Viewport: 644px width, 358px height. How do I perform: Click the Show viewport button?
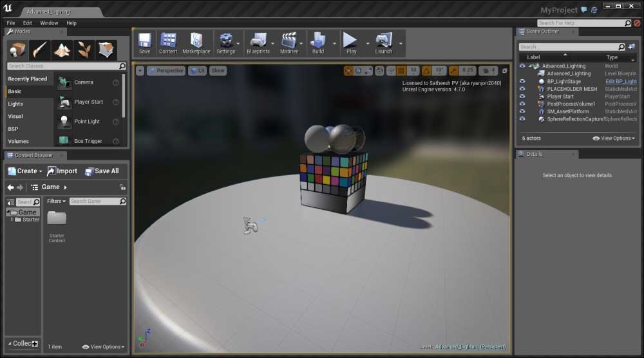[218, 71]
